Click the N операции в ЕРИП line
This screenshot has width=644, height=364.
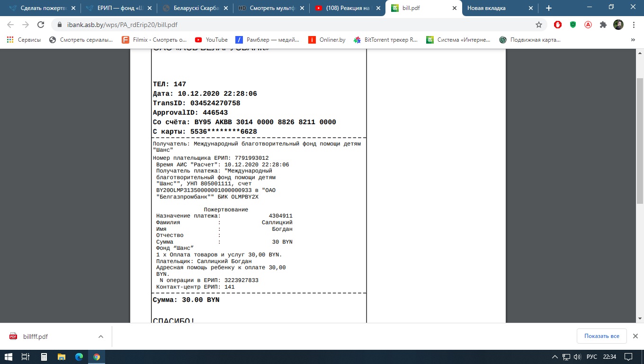click(209, 280)
